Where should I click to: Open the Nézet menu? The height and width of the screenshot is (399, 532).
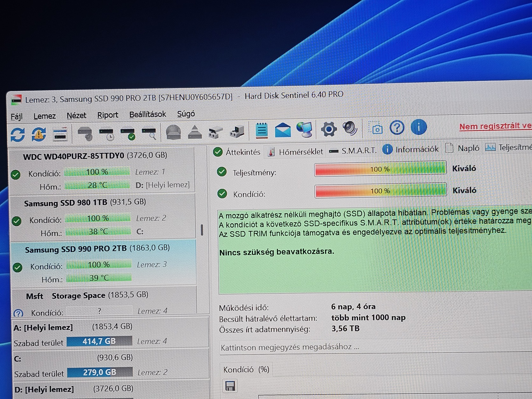coord(76,115)
